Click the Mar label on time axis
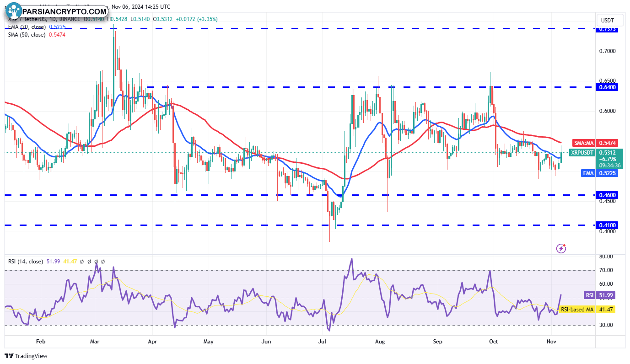Image resolution: width=630 pixels, height=364 pixels. click(95, 342)
